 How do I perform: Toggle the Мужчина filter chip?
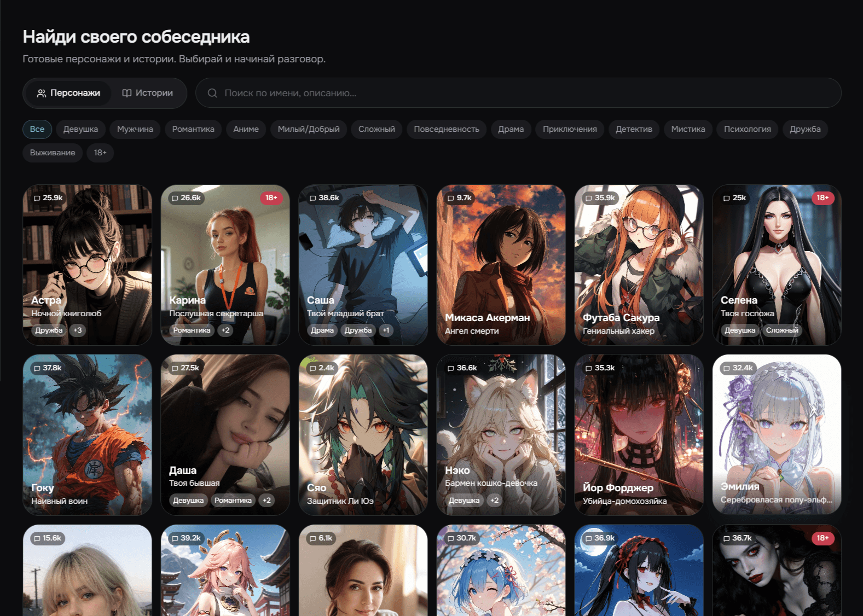135,129
